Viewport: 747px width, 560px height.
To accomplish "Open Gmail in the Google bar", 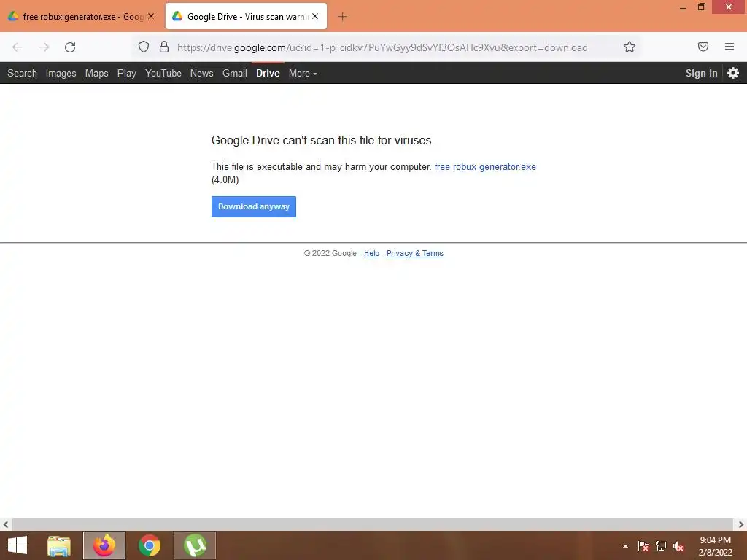I will (x=235, y=74).
